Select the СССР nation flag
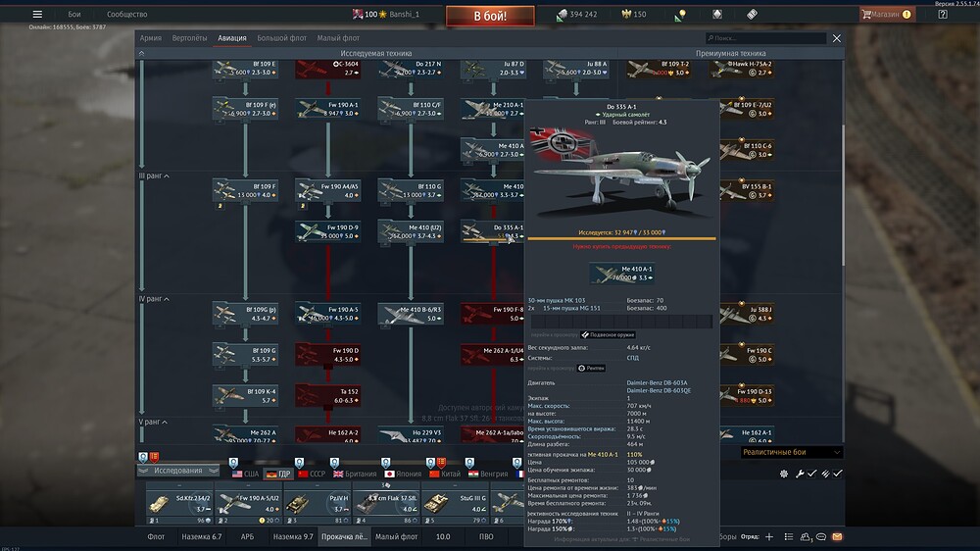The image size is (980, 551). [x=303, y=474]
